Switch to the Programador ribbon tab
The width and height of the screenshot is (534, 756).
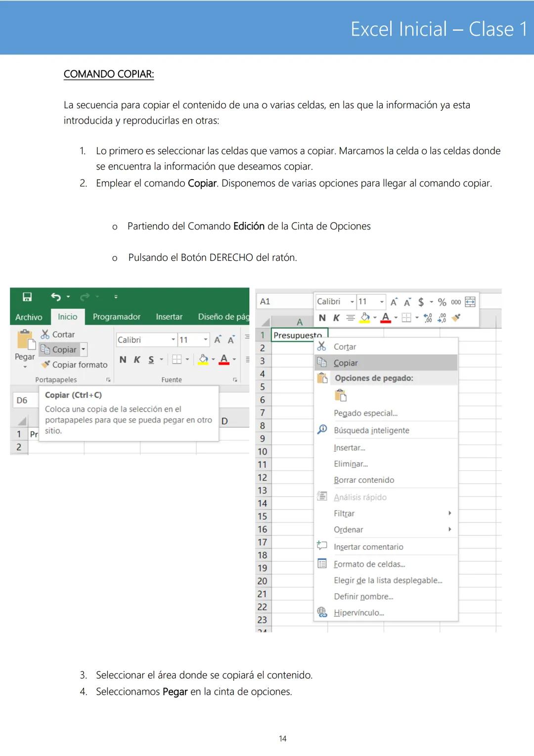click(116, 316)
